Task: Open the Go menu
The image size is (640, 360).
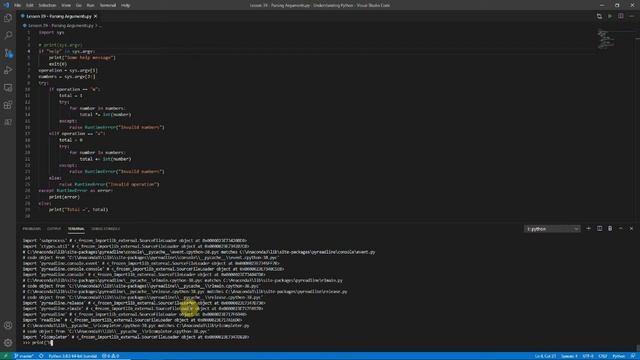Action: click(x=78, y=5)
